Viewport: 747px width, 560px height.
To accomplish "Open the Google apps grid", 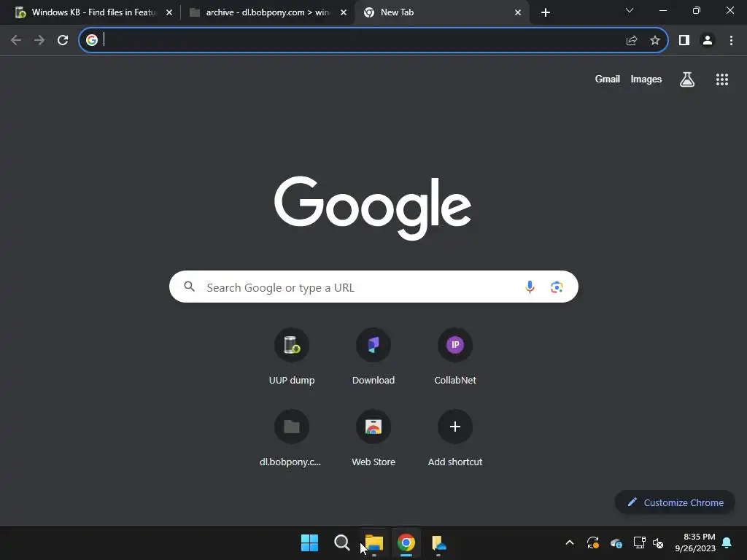I will pos(722,79).
